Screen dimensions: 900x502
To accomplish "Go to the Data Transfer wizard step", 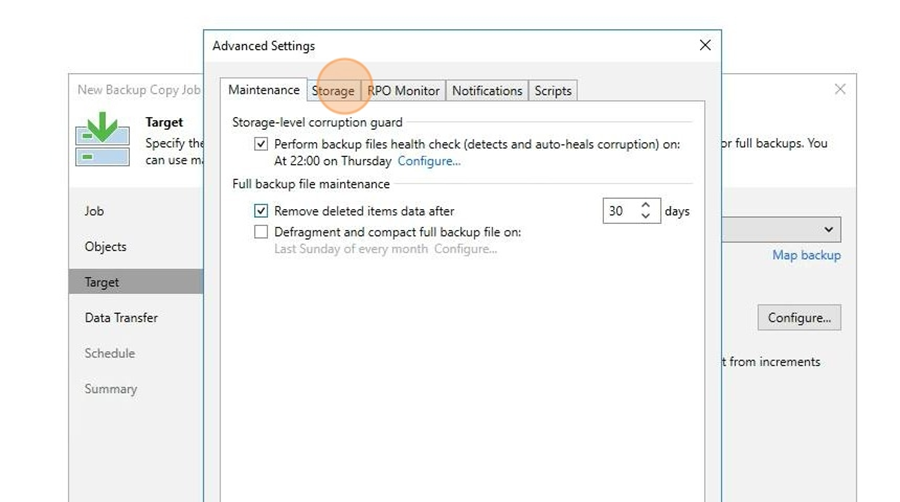I will click(121, 318).
